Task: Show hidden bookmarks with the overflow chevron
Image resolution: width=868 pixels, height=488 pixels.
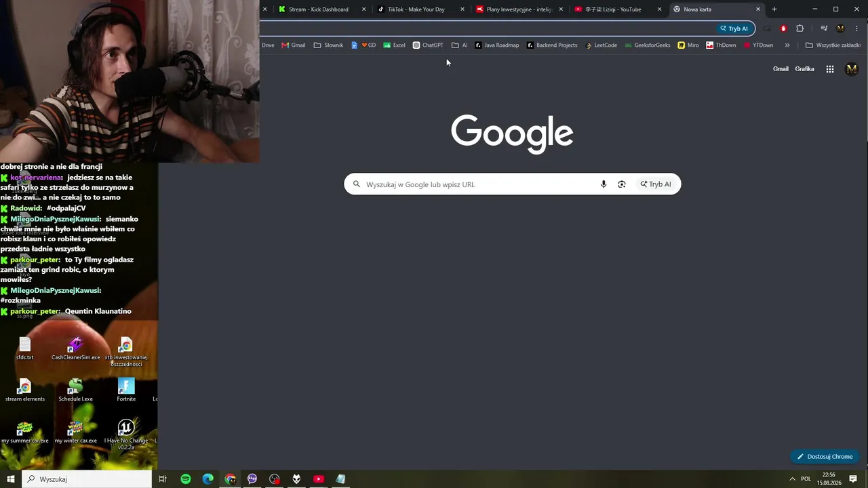Action: pyautogui.click(x=787, y=45)
